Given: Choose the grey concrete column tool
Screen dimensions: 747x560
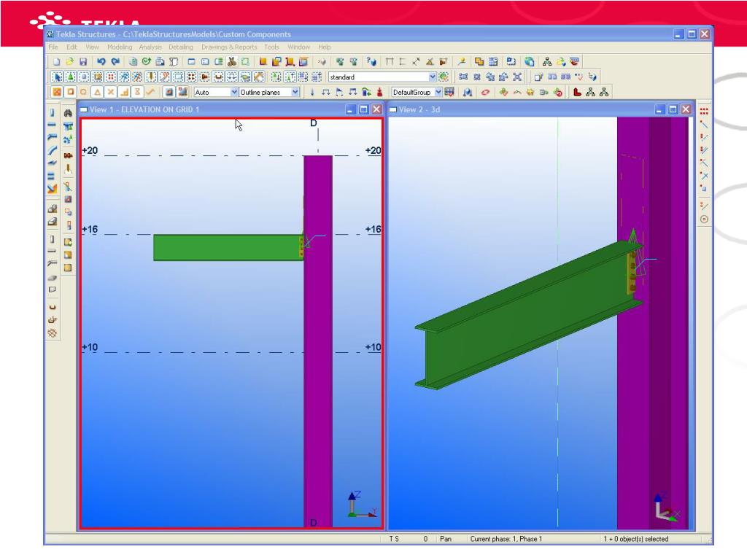Looking at the screenshot, I should click(53, 239).
